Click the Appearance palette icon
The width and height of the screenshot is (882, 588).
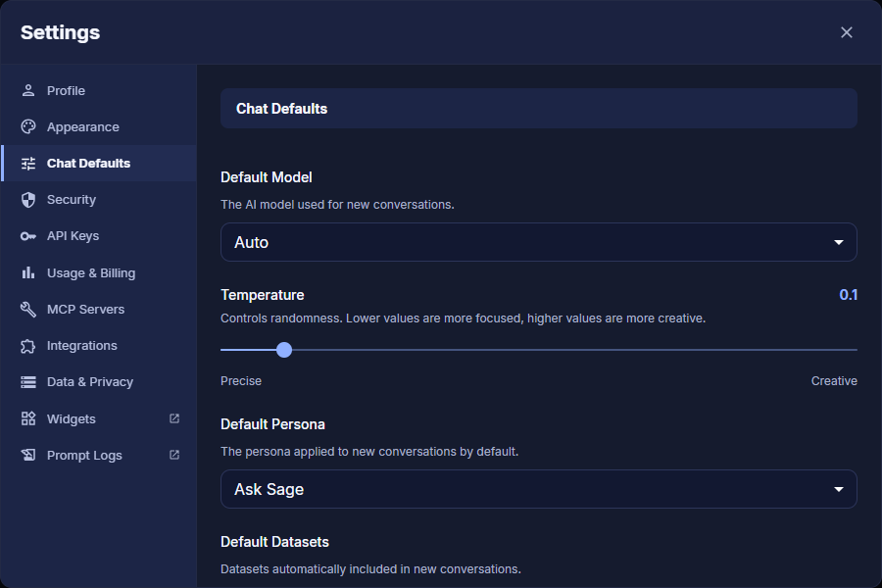coord(28,127)
